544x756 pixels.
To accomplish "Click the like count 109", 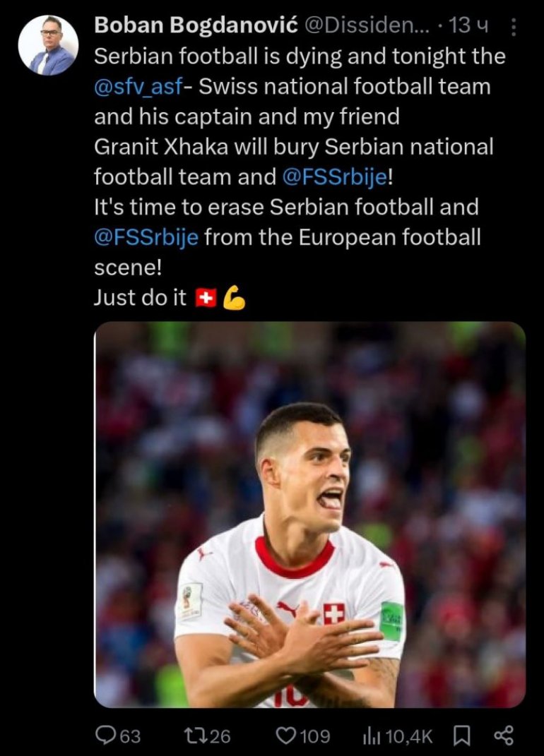I will tap(315, 736).
